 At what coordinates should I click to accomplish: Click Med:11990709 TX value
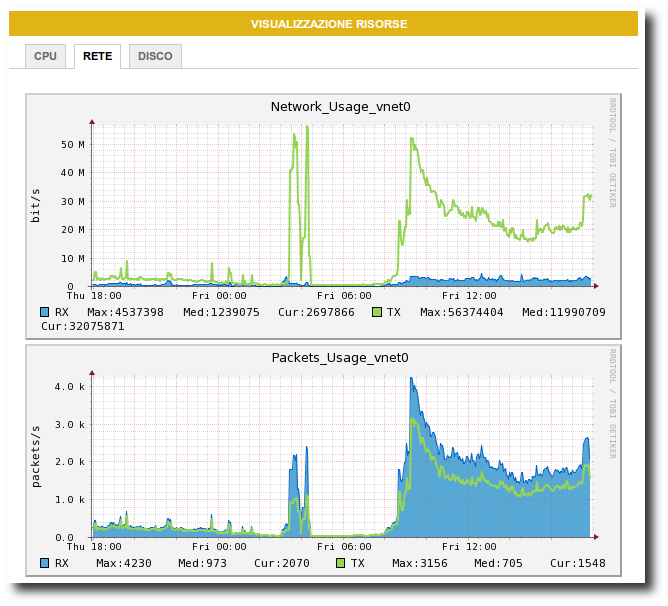pos(564,312)
